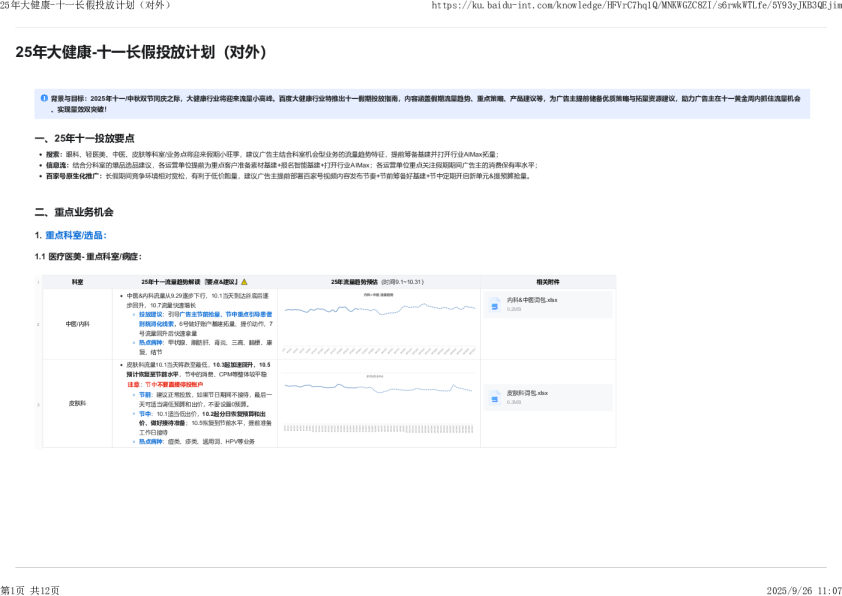Click the blue info icon in banner
This screenshot has height=596, width=842.
(x=44, y=98)
